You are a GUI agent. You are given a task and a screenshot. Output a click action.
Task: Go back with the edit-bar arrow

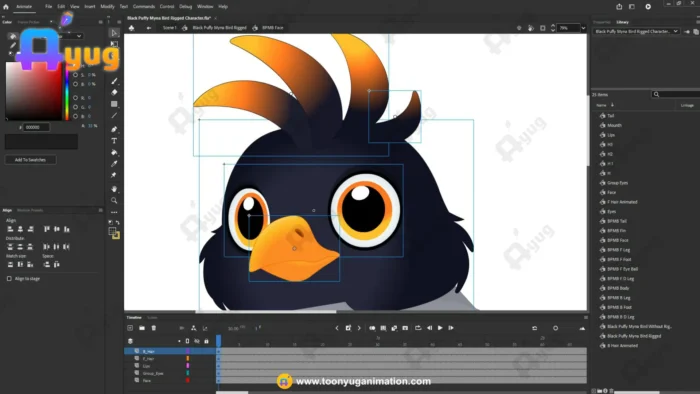click(149, 28)
